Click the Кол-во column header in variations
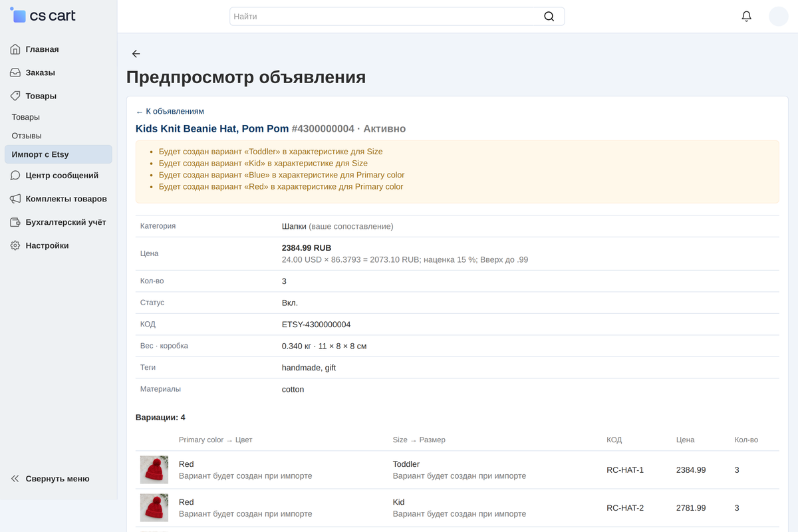798x532 pixels. 746,440
